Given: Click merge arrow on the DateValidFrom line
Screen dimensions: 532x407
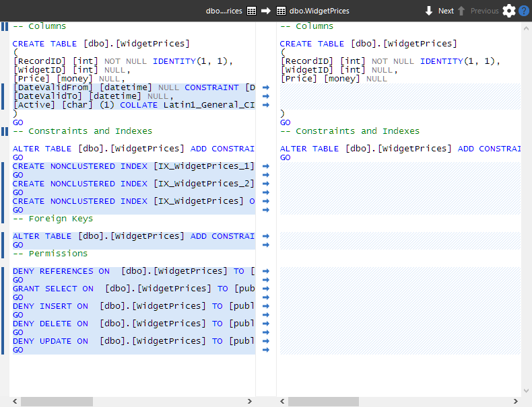Looking at the screenshot, I should tap(265, 87).
